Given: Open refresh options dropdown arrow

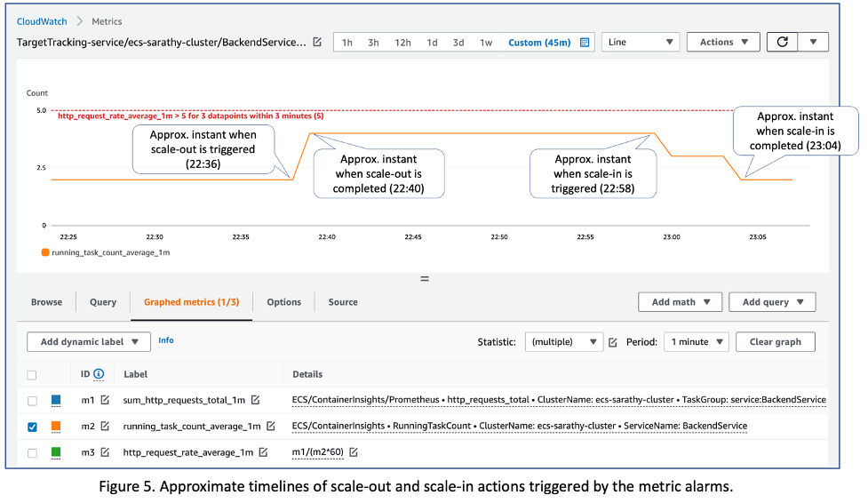Looking at the screenshot, I should pyautogui.click(x=813, y=42).
